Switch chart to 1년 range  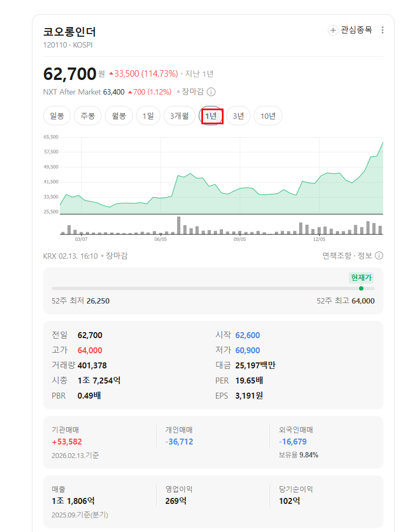click(211, 116)
